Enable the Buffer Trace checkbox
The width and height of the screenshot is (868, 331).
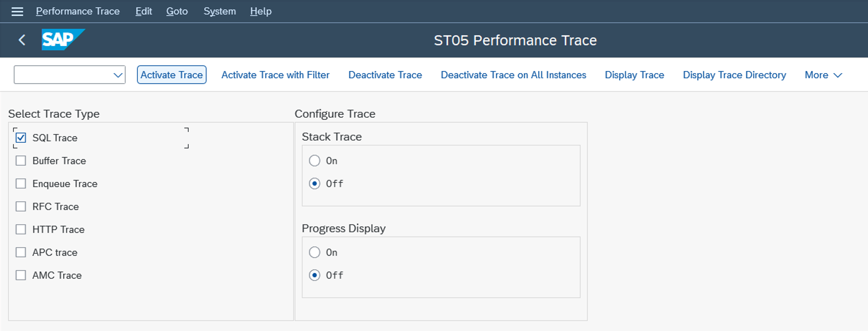coord(21,160)
